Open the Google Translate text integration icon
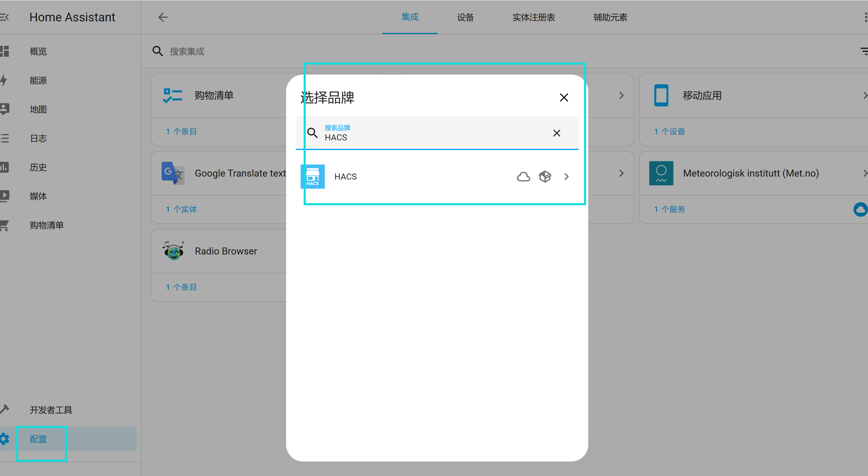This screenshot has width=868, height=476. click(173, 173)
